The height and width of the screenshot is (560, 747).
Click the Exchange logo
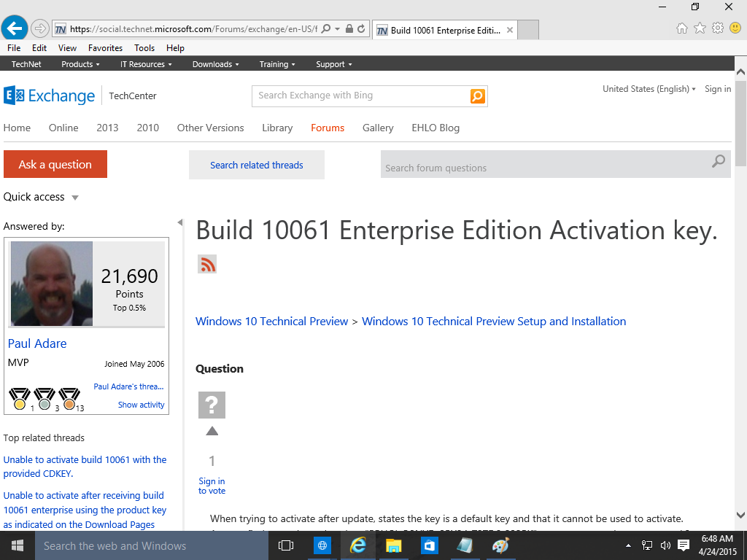[x=50, y=96]
